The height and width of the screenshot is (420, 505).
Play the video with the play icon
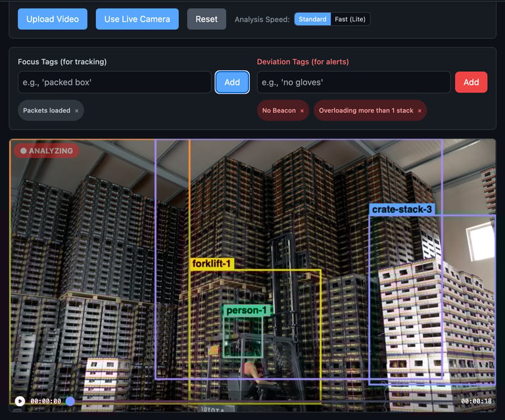20,401
